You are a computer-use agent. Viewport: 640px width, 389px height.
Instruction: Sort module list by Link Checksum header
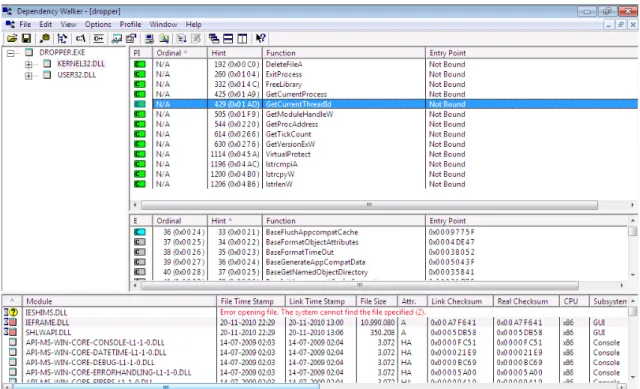(x=460, y=301)
